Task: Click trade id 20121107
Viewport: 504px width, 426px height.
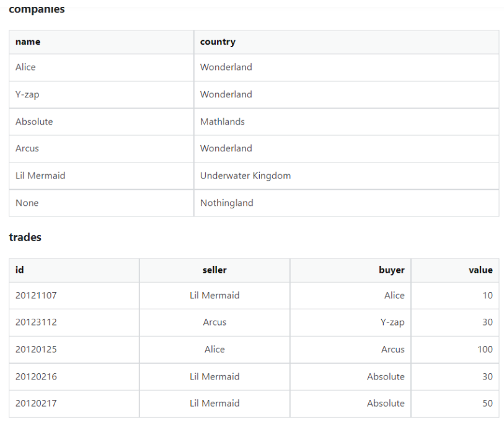Action: pos(36,296)
